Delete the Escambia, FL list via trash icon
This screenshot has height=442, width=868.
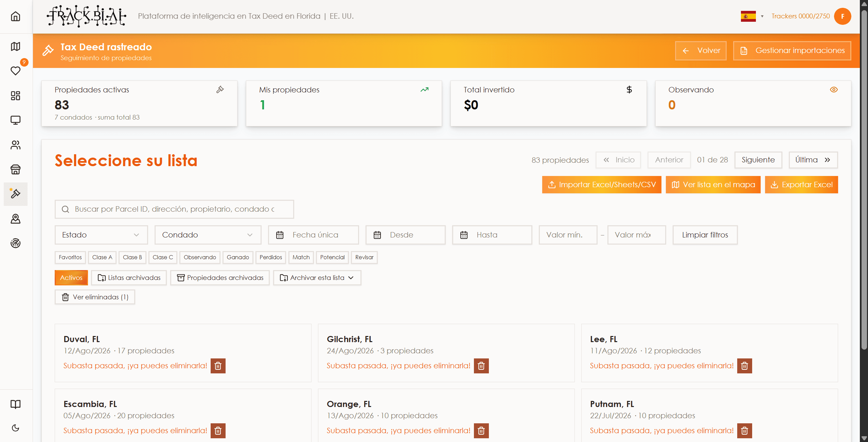[218, 431]
